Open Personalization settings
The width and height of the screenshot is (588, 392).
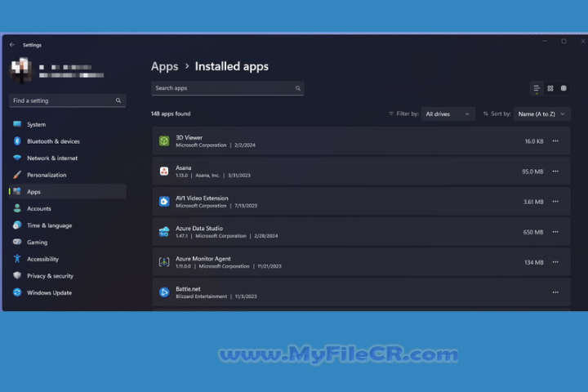point(68,175)
